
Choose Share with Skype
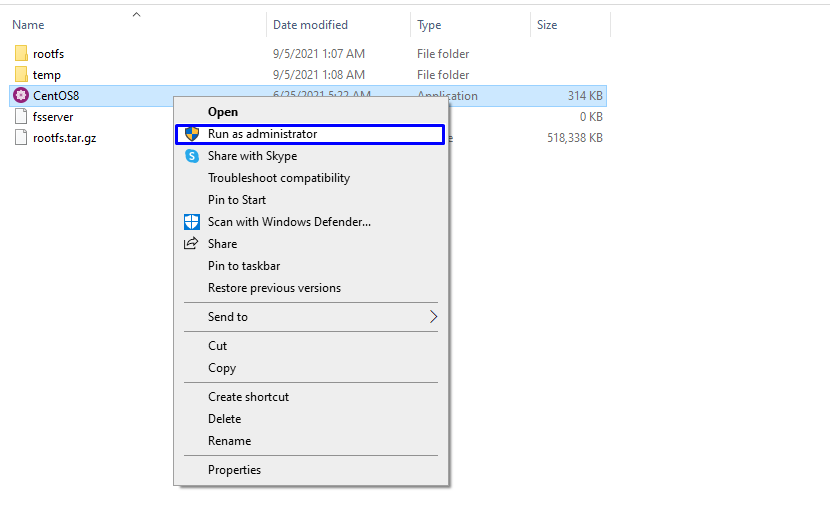point(252,156)
